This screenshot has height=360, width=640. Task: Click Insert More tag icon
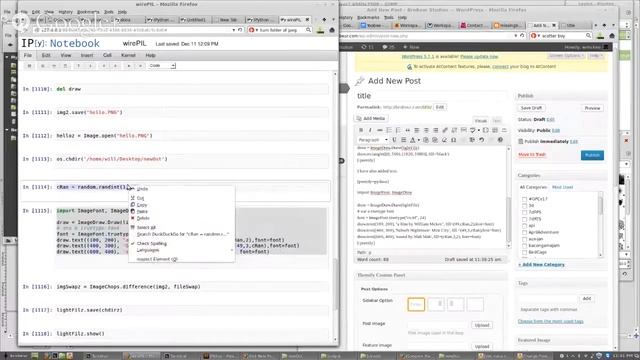click(464, 130)
